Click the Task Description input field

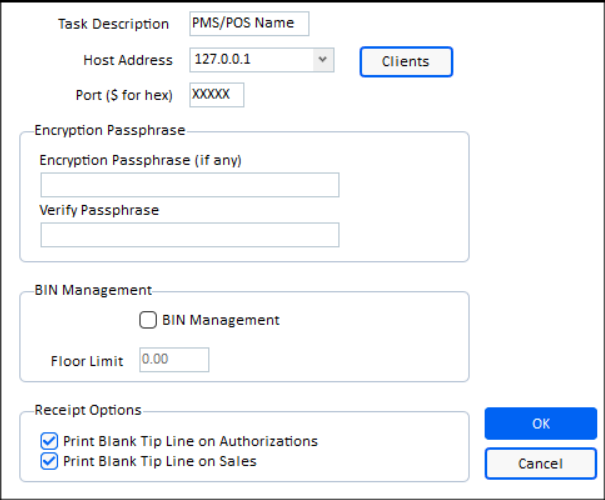pos(249,24)
